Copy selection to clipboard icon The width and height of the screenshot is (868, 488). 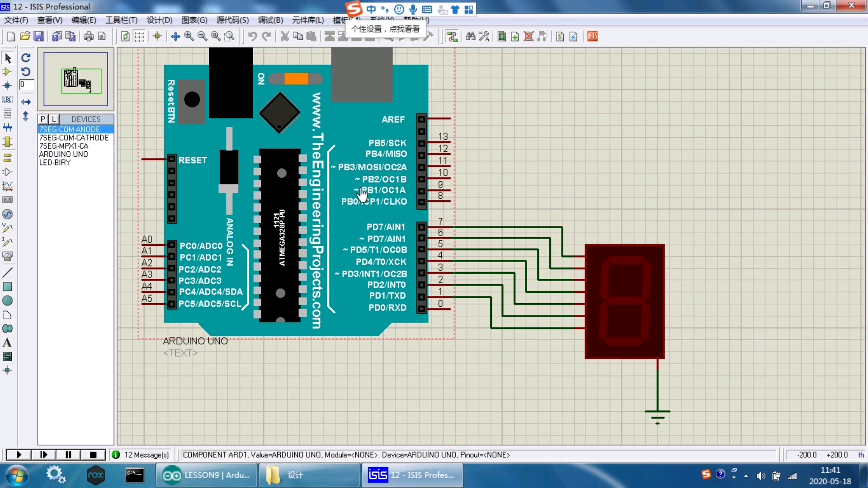298,37
